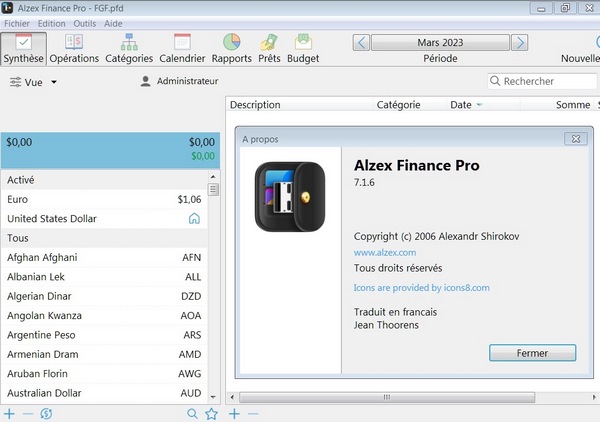Image resolution: width=600 pixels, height=422 pixels.
Task: Open the Edition menu
Action: pos(51,24)
